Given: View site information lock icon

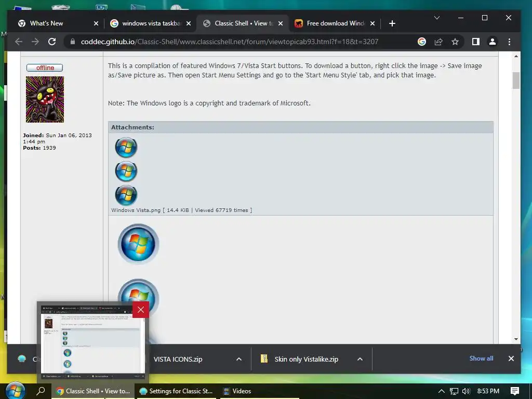Looking at the screenshot, I should pyautogui.click(x=72, y=42).
